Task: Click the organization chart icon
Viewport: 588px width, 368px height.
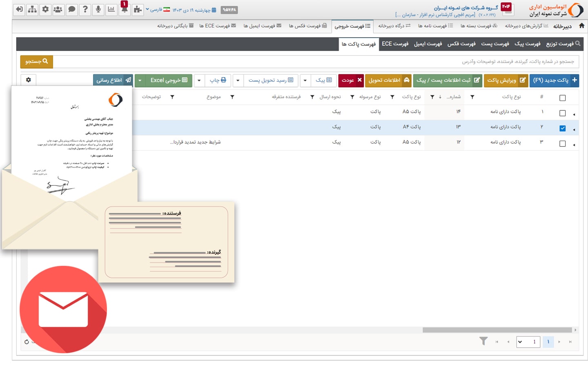Action: (32, 9)
